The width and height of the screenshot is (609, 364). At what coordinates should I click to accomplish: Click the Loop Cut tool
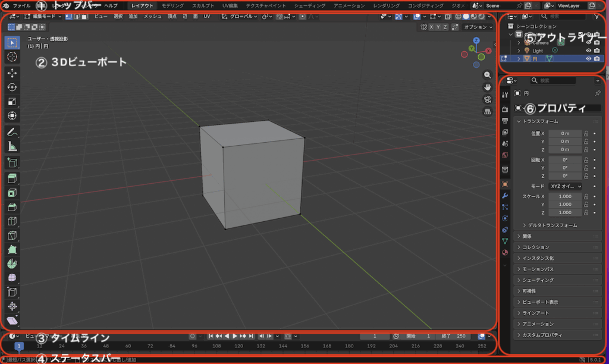point(12,221)
